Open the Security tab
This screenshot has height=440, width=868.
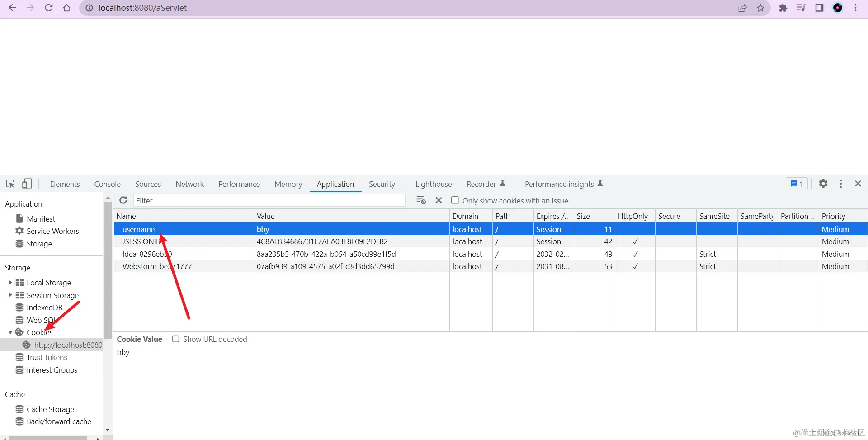382,184
